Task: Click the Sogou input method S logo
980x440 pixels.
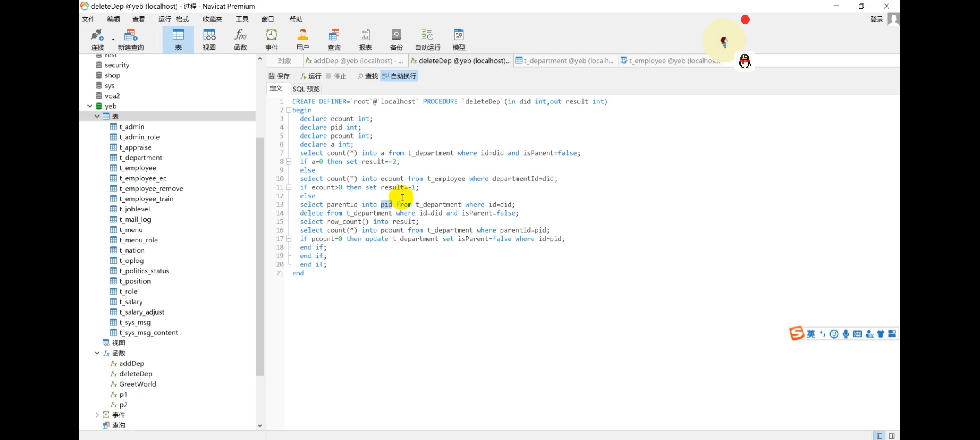Action: (x=796, y=333)
